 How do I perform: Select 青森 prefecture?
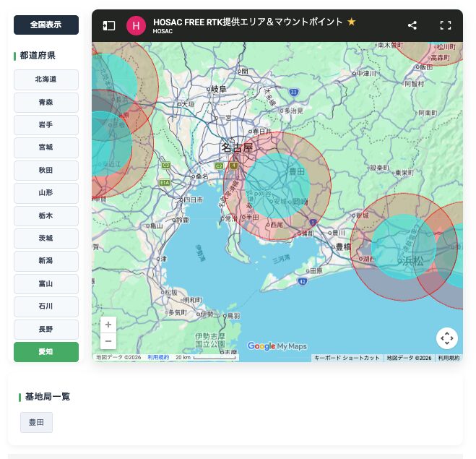coord(46,102)
